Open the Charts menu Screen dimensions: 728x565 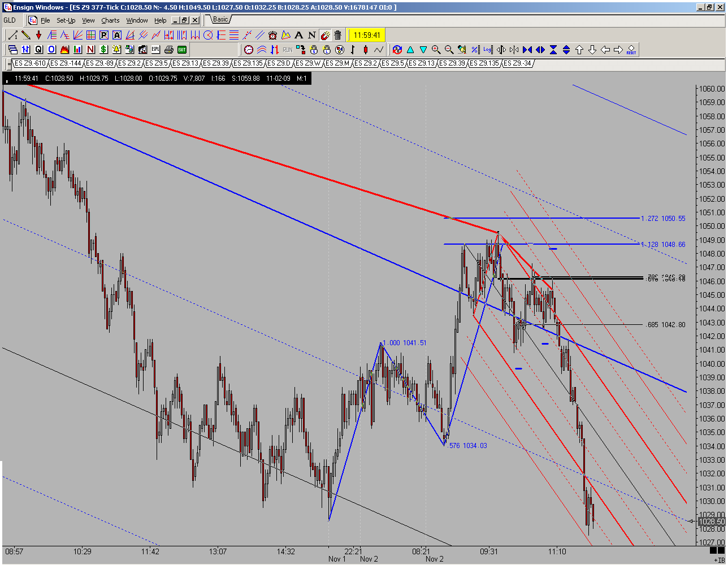click(110, 20)
